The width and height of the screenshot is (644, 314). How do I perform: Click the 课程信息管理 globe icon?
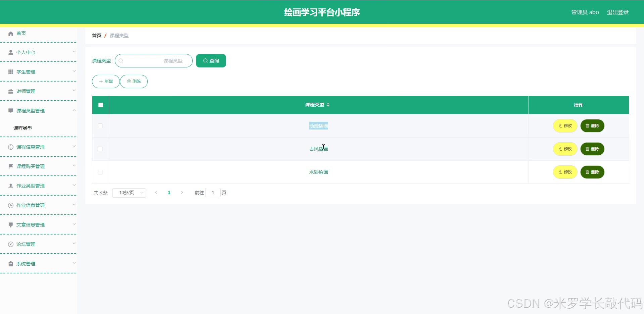point(10,147)
